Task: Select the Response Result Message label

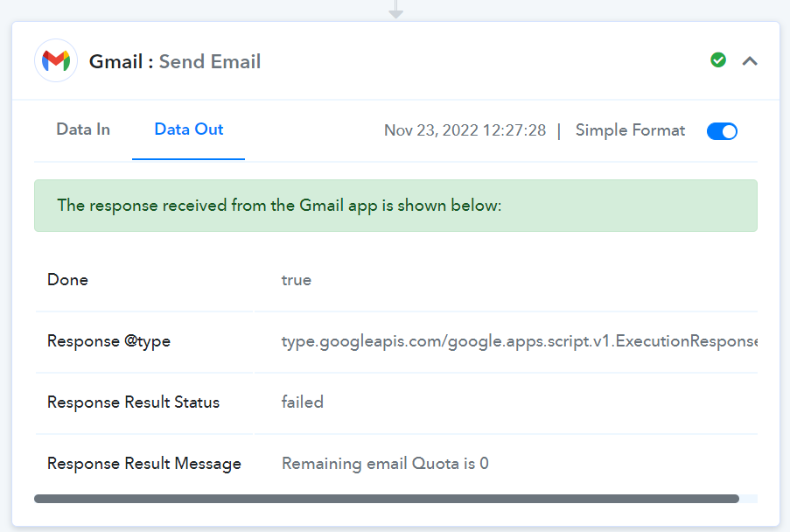Action: coord(144,464)
